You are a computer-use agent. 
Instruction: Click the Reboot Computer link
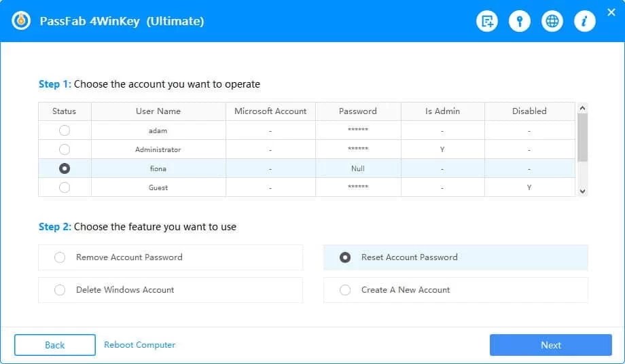click(139, 345)
